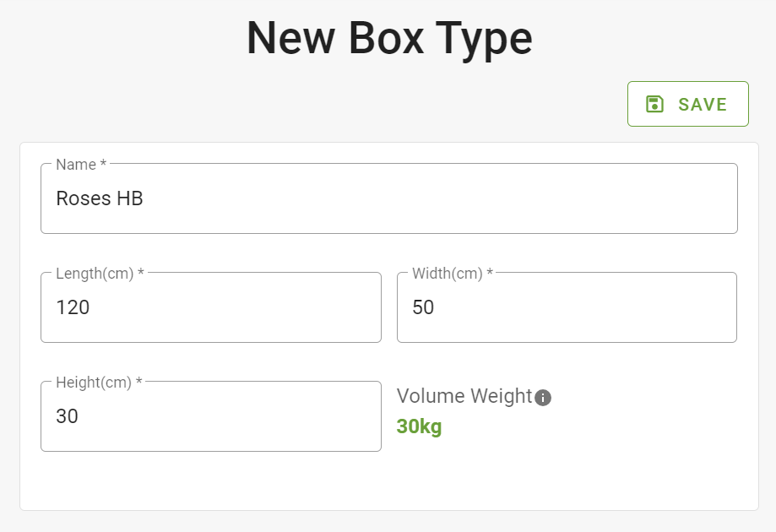Click the 'New Box Type' page heading
Viewport: 776px width, 532px height.
[x=389, y=39]
